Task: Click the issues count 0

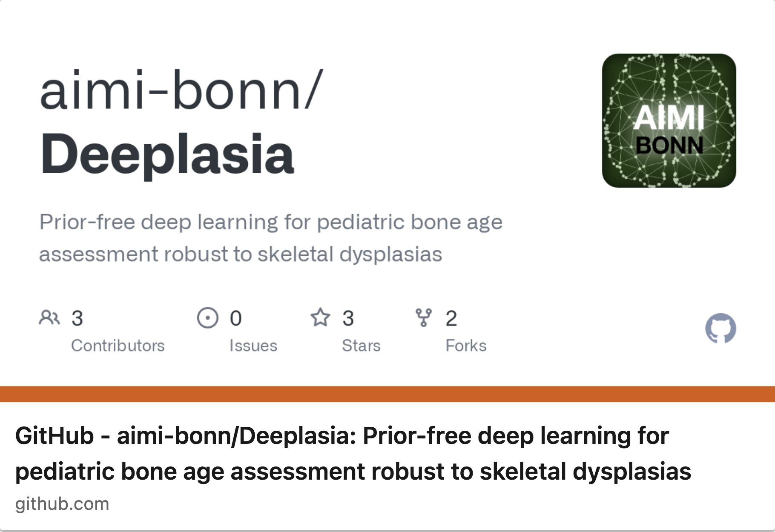Action: point(236,318)
